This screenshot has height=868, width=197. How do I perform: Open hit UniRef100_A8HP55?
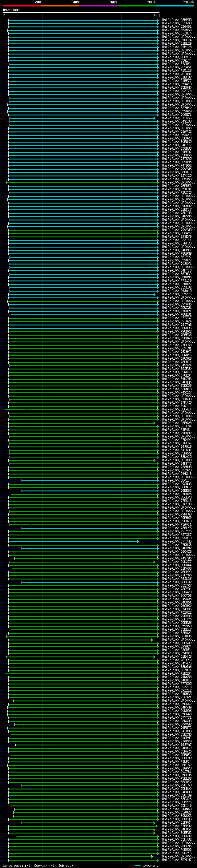[177, 20]
